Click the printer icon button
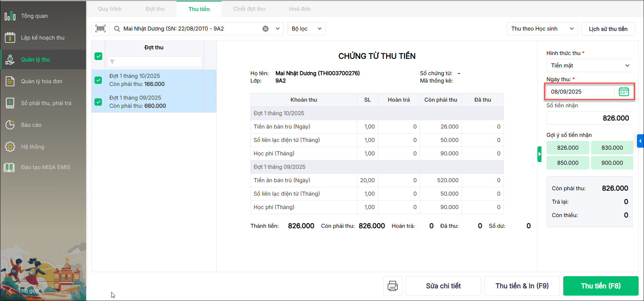This screenshot has height=301, width=644. [x=393, y=286]
